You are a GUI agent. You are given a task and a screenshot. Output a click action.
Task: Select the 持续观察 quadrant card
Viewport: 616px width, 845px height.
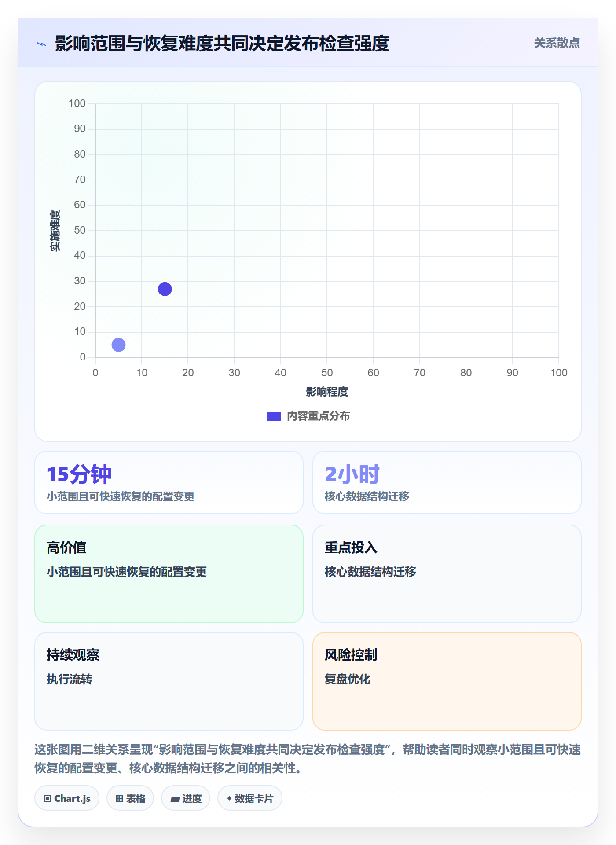(169, 681)
